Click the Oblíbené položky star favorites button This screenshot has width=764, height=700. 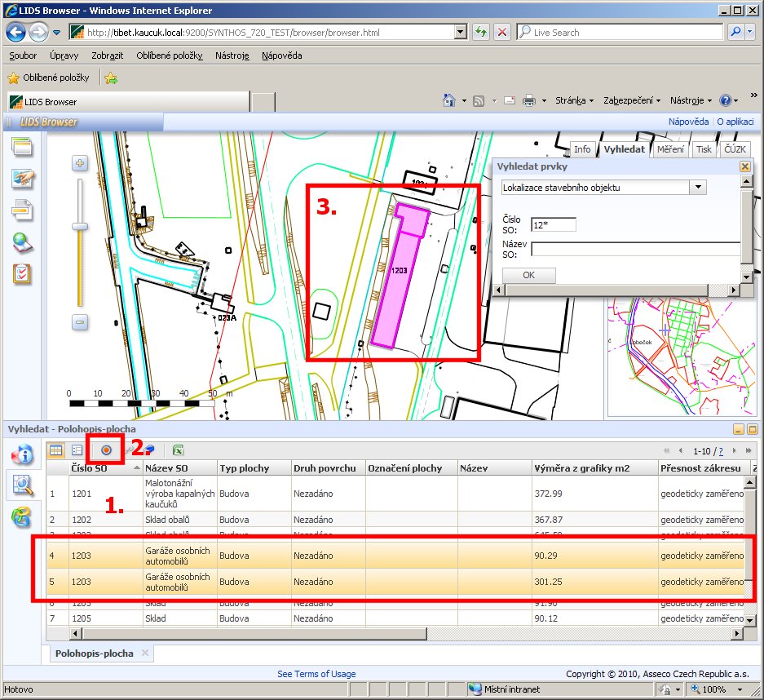49,78
